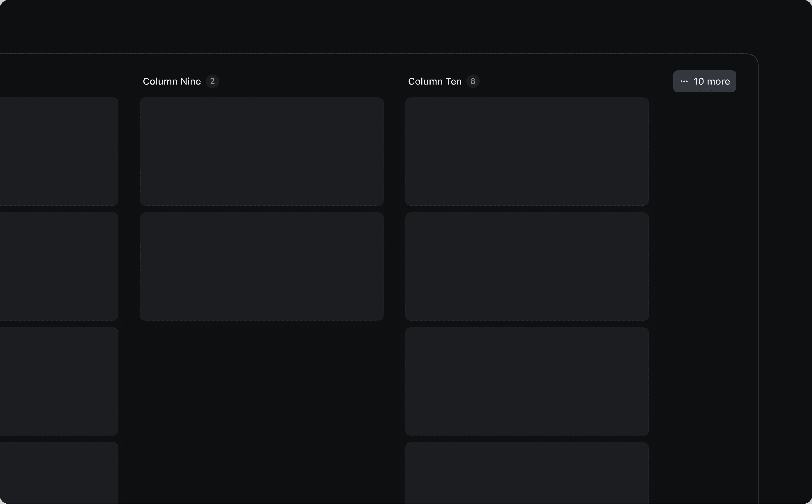Click the '10 more' text label
The height and width of the screenshot is (504, 812).
coord(712,81)
